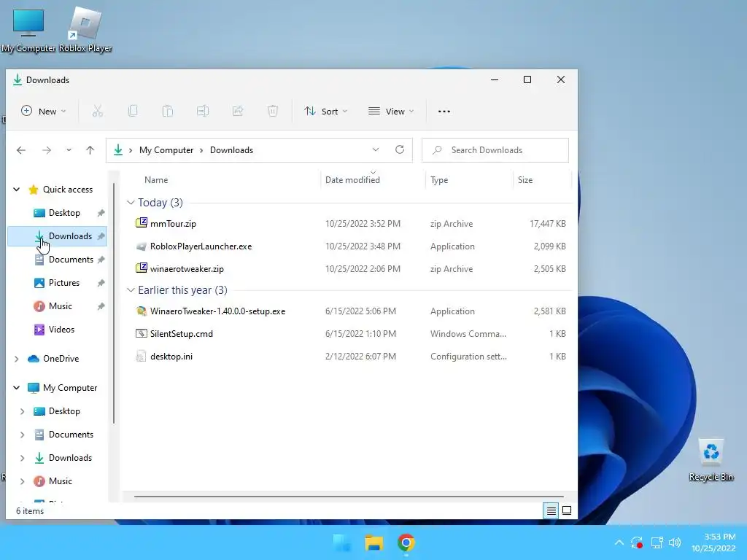Open the Sort options dropdown
747x560 pixels.
point(326,111)
